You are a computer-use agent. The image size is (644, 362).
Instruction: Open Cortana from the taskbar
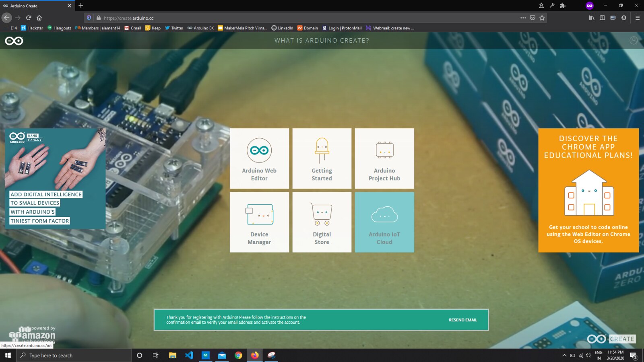pos(139,355)
